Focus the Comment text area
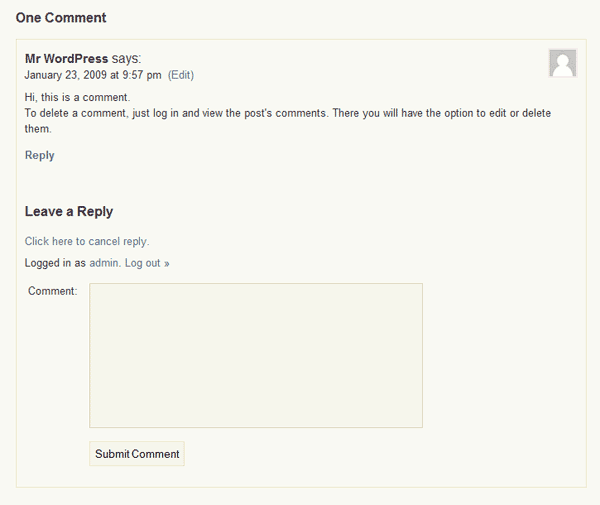This screenshot has width=600, height=505. (x=256, y=355)
